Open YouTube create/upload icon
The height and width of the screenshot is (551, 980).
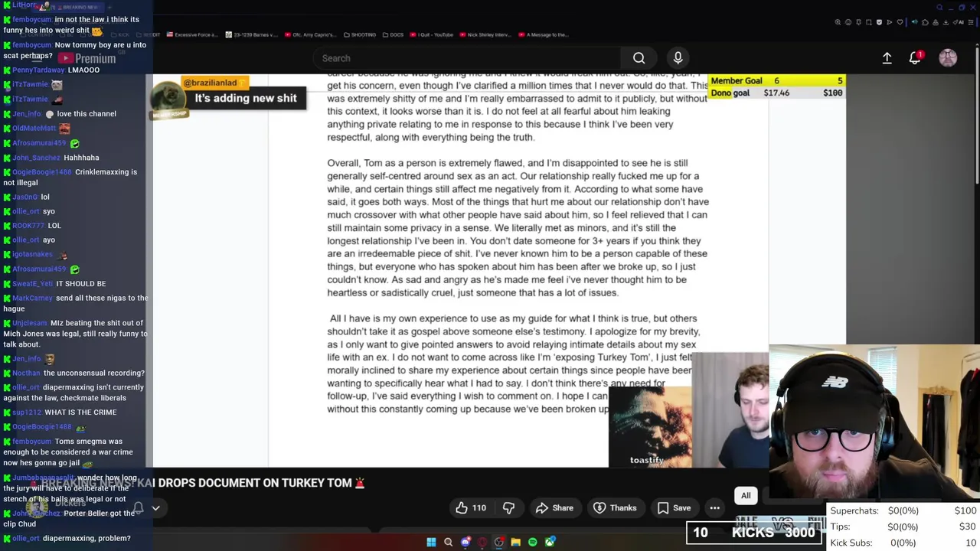887,58
